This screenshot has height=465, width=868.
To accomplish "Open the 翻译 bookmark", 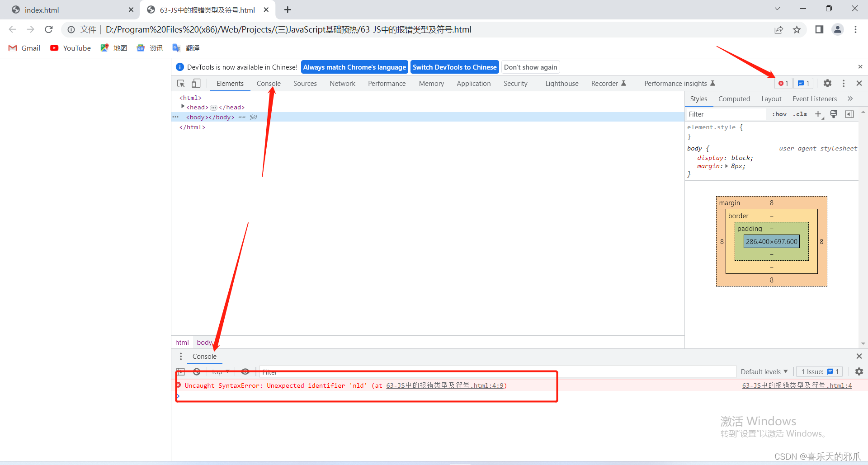I will [x=186, y=48].
